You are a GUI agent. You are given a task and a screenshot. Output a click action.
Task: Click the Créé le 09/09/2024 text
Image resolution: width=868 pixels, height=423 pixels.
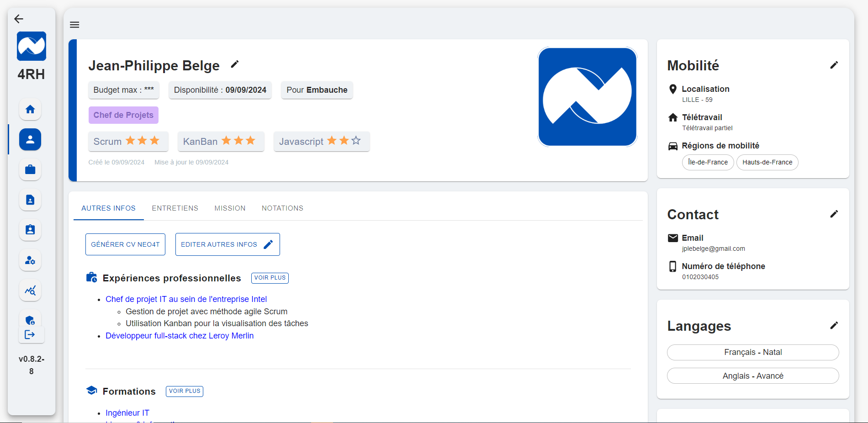(x=116, y=162)
